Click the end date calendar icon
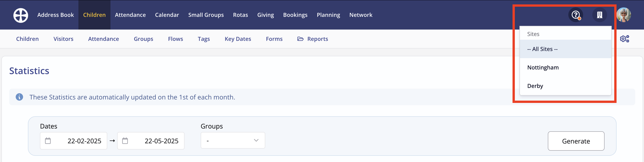This screenshot has height=162, width=644. click(125, 141)
